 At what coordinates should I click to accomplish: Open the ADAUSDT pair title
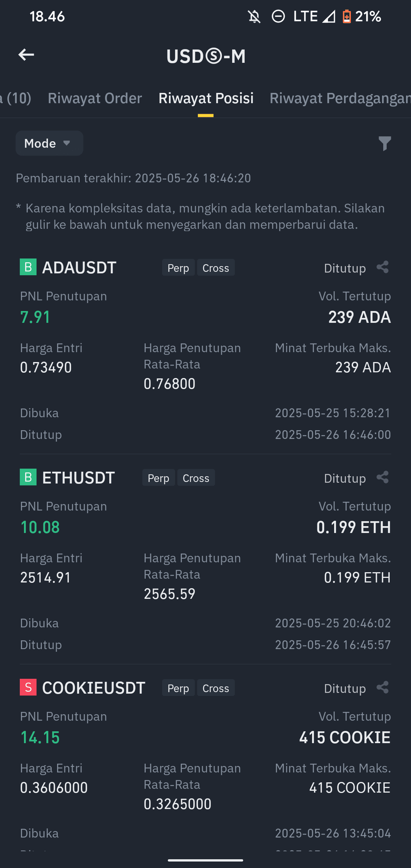(79, 268)
